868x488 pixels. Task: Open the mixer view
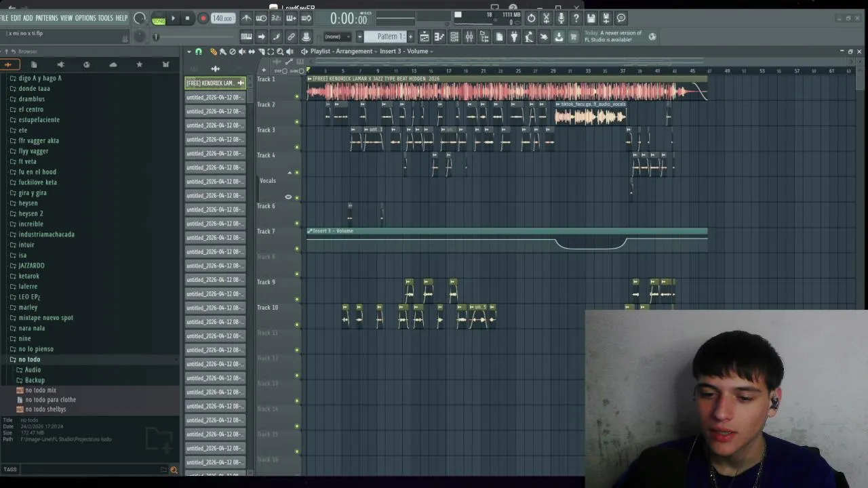click(469, 37)
